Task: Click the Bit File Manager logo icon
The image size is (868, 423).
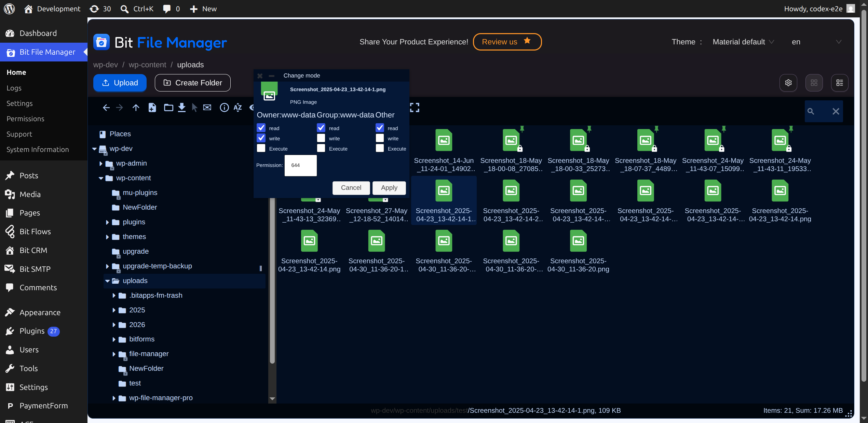Action: [101, 42]
